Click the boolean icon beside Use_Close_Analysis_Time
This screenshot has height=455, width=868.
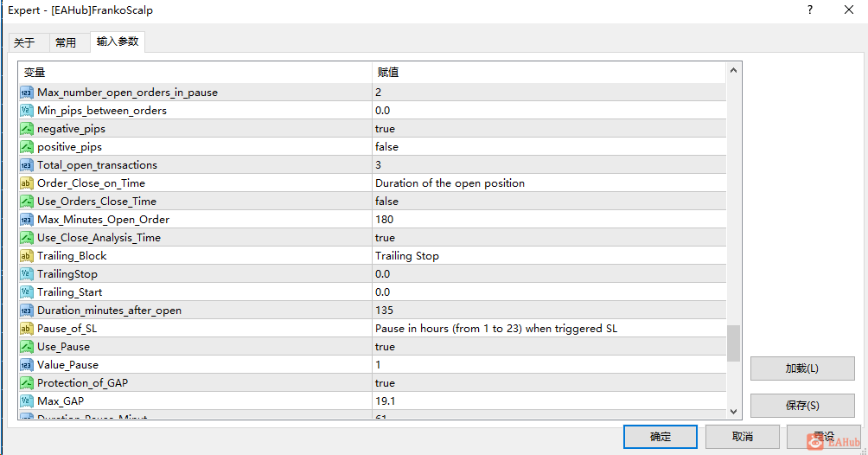(x=27, y=238)
